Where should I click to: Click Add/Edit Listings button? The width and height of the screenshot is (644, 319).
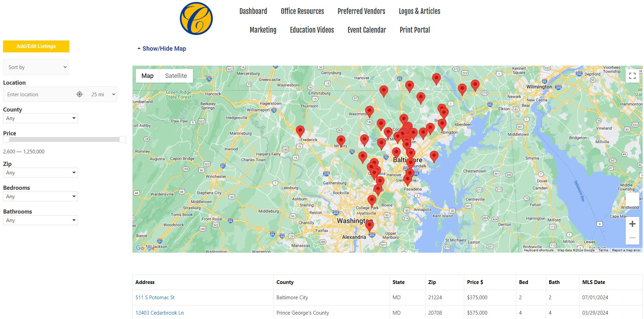[36, 46]
